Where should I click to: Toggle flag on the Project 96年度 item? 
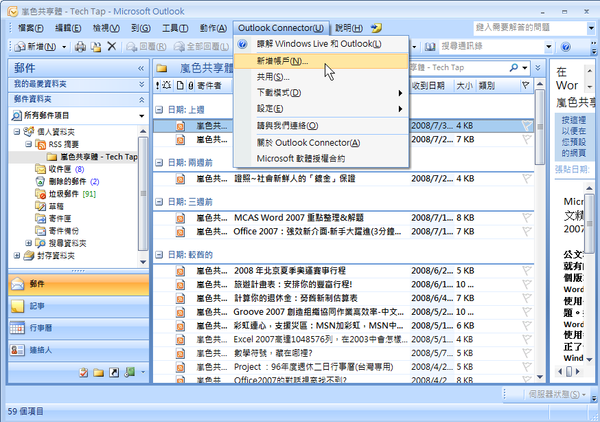coord(527,367)
